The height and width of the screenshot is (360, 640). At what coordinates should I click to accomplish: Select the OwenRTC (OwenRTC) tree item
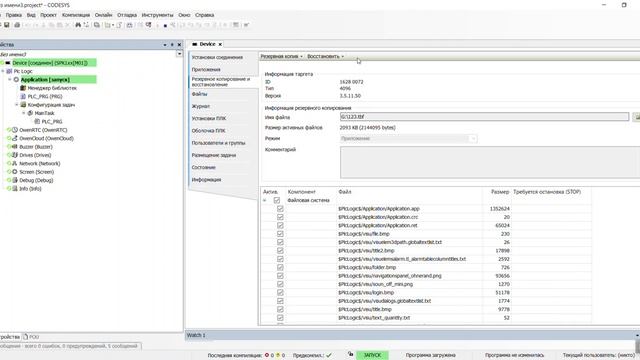tap(43, 130)
